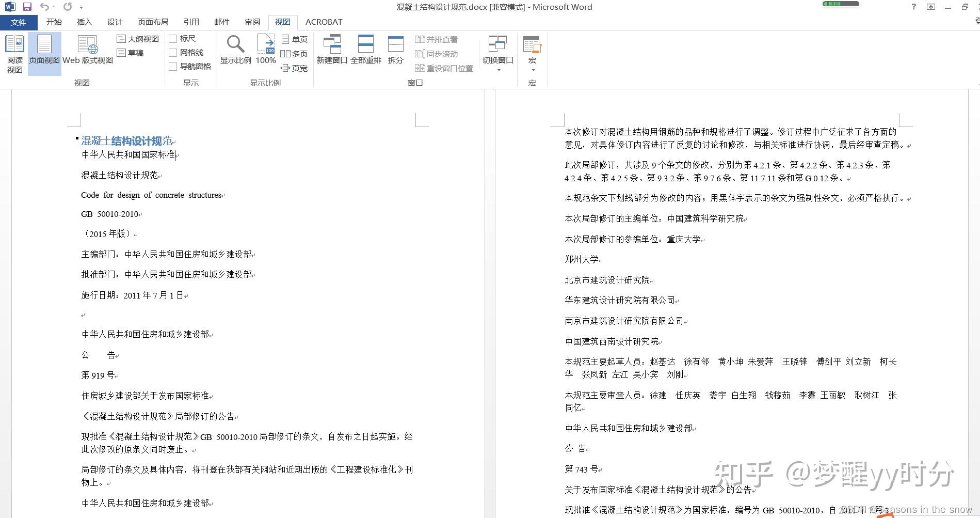
Task: Click the line 本次局部修订的参编单位：重庆大学
Action: pyautogui.click(x=633, y=240)
